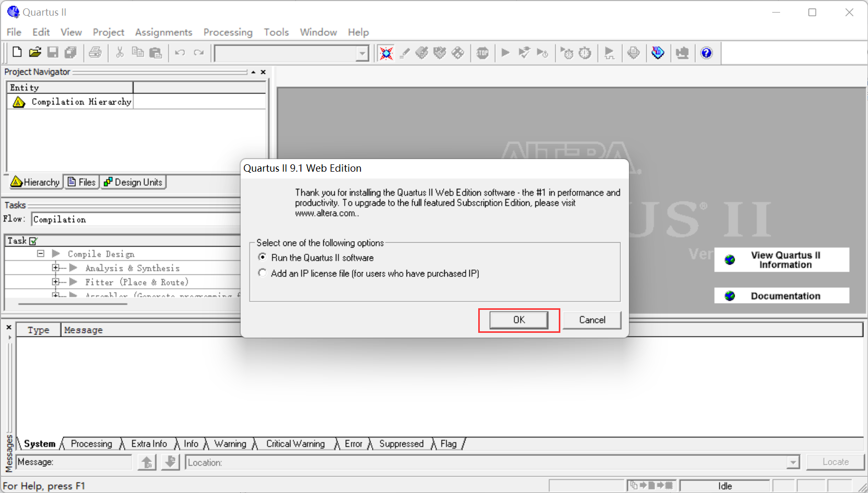Click the Print toolbar icon

pos(95,52)
